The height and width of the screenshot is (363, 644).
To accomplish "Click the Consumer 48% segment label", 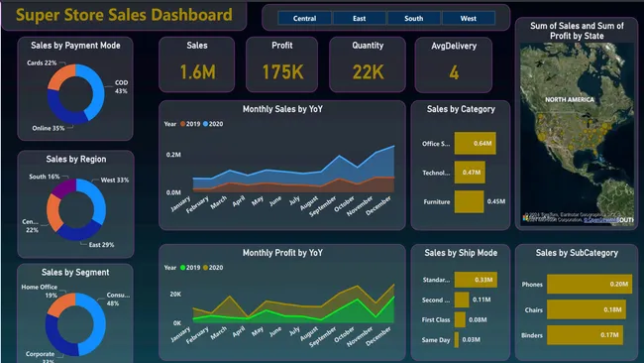I will coord(118,300).
